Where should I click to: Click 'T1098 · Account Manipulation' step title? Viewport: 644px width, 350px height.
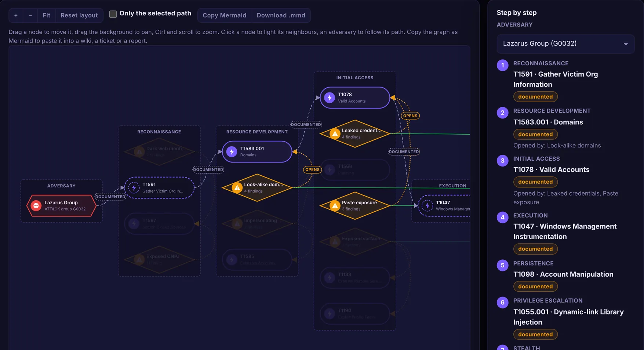point(563,274)
